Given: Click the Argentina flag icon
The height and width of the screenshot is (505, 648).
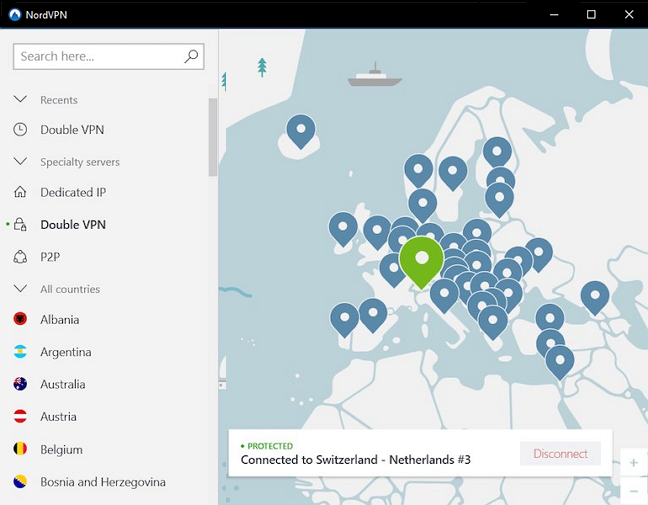Looking at the screenshot, I should coord(20,352).
